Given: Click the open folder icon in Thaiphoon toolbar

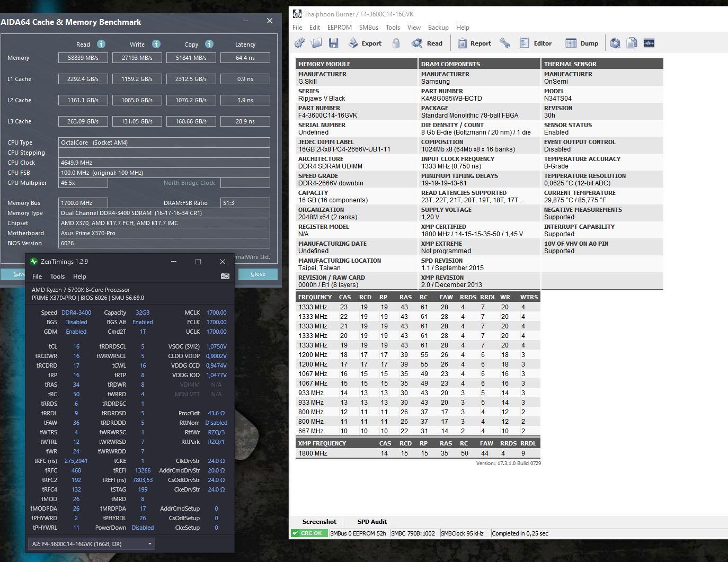Looking at the screenshot, I should coord(316,43).
